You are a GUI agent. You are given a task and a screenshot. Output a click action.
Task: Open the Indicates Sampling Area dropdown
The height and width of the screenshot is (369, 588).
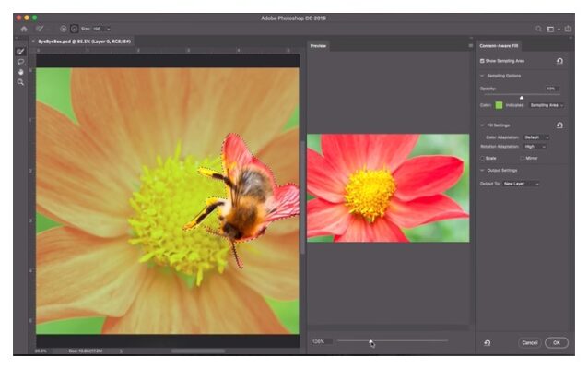[x=547, y=105]
